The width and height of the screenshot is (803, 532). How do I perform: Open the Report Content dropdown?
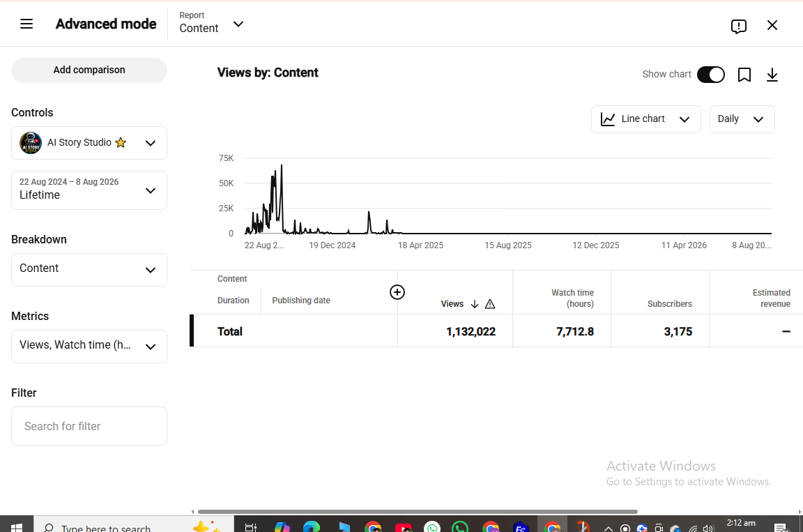point(211,24)
